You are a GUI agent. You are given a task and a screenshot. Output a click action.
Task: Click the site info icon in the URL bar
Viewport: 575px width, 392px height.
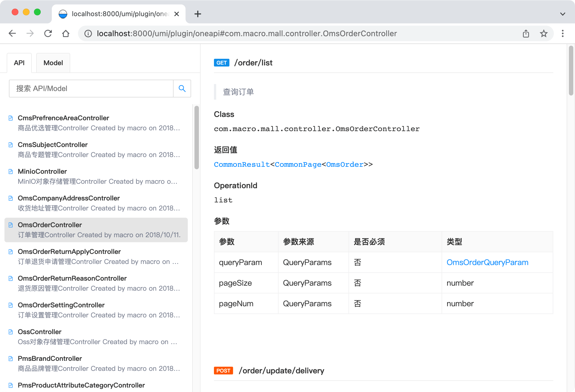[88, 33]
